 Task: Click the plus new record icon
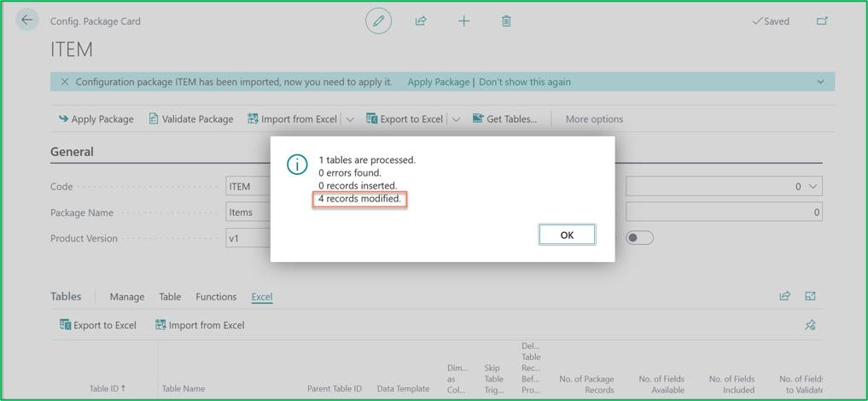pos(464,21)
